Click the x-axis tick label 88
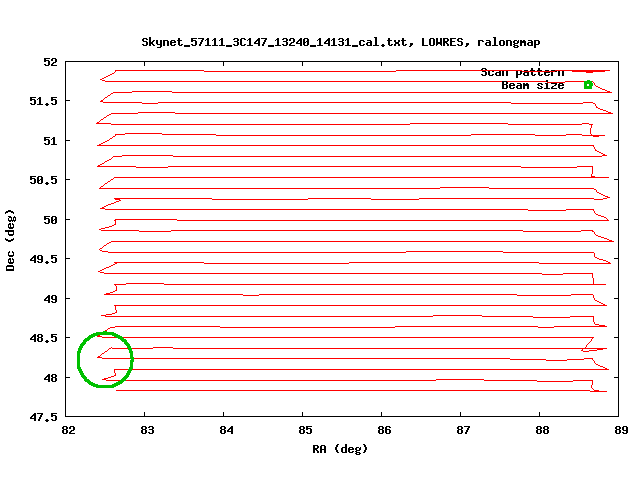The width and height of the screenshot is (640, 480). click(542, 430)
